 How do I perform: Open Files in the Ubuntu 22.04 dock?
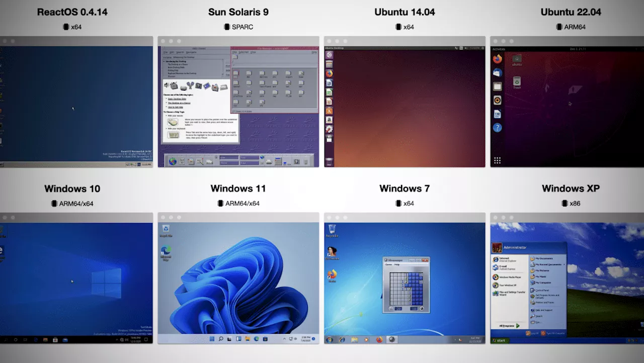[x=498, y=87]
